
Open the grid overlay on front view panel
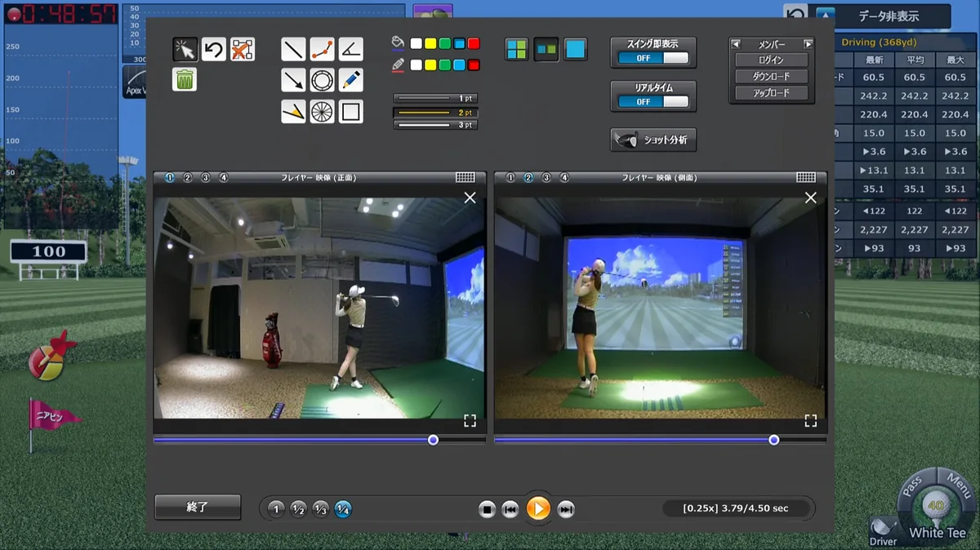465,177
